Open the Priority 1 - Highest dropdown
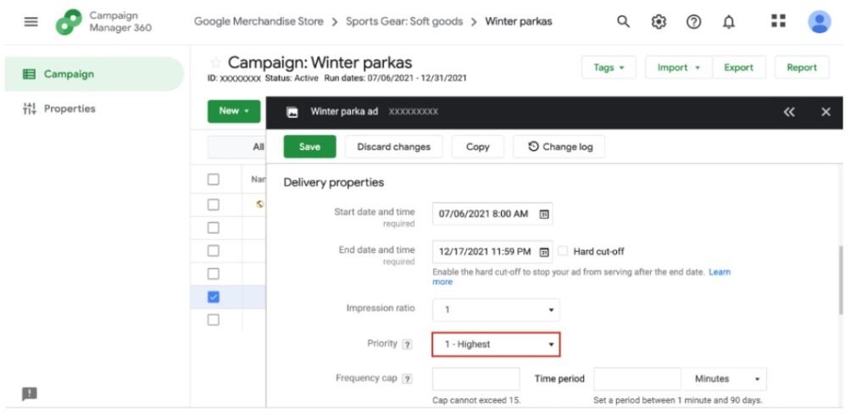 point(496,344)
